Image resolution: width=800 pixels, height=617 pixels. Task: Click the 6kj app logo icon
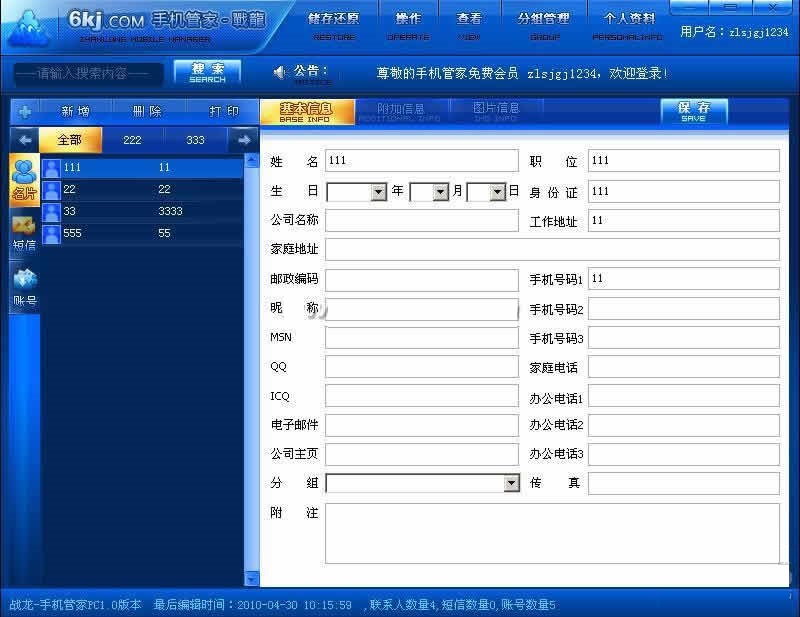pyautogui.click(x=30, y=28)
